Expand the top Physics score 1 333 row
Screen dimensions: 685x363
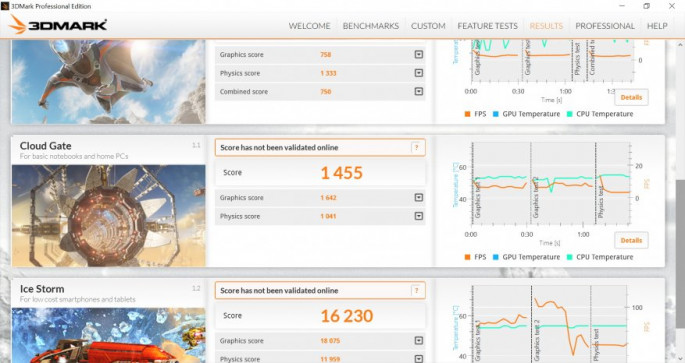coord(419,73)
